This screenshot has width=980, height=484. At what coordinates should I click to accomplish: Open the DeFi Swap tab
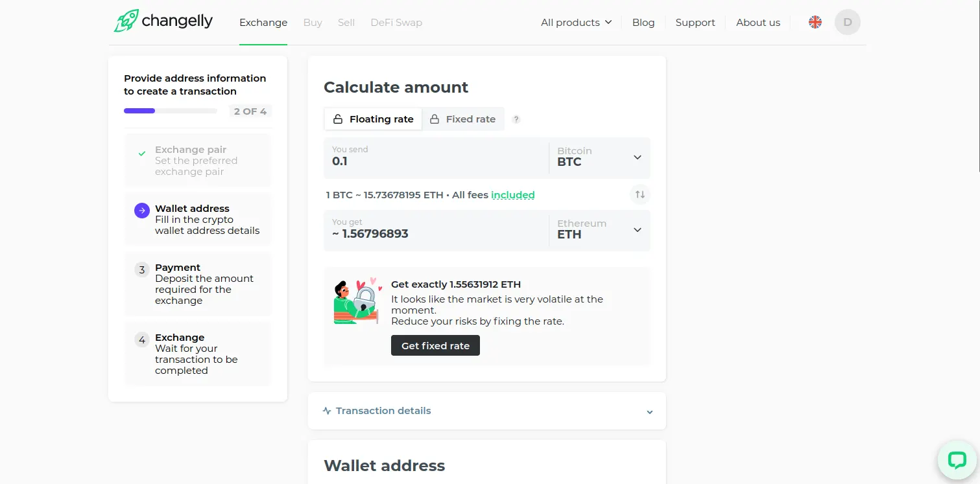point(396,23)
